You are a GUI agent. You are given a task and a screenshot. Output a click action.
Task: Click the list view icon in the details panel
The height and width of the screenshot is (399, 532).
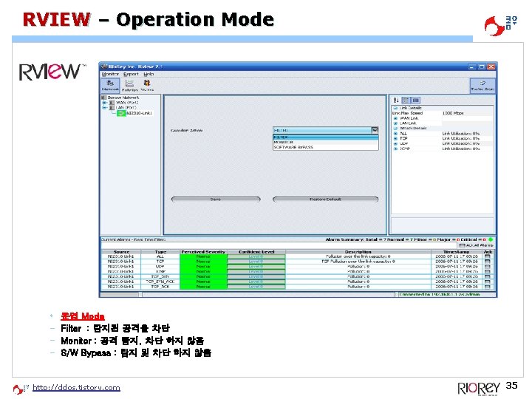(x=415, y=100)
